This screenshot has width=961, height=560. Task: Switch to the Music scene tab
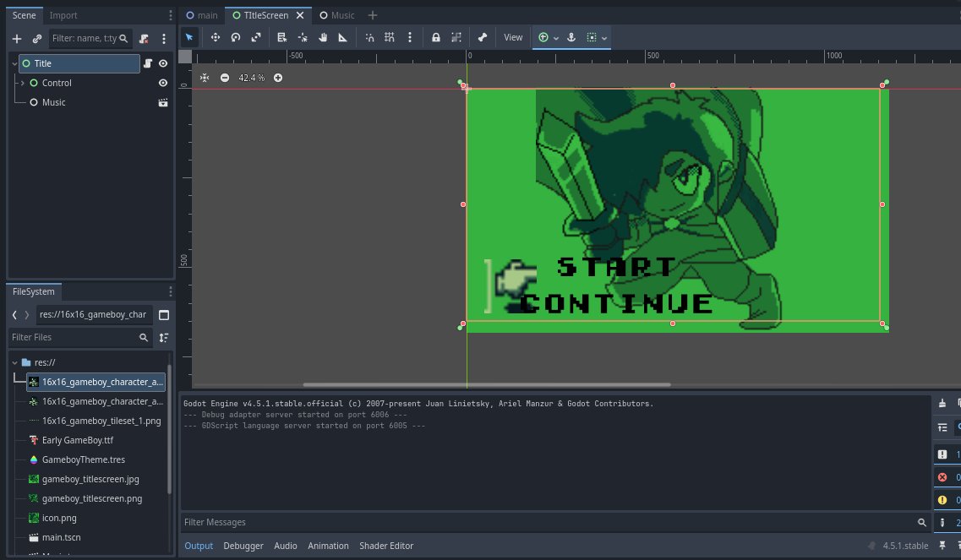tap(337, 15)
